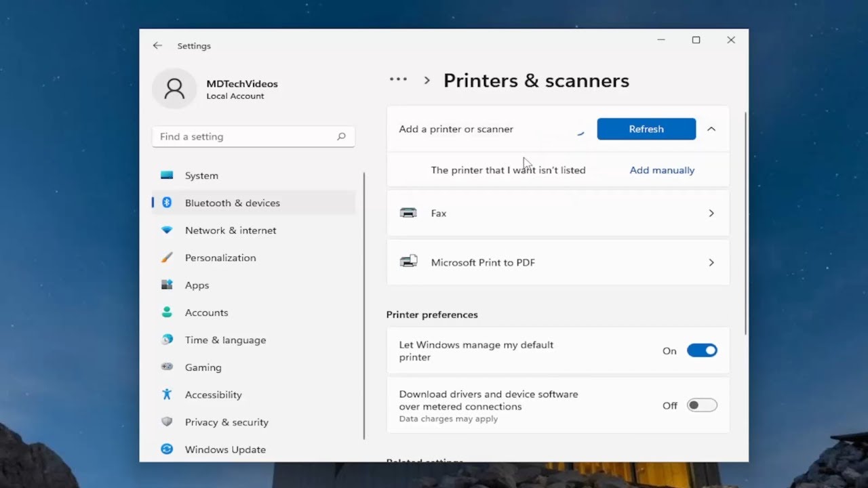868x488 pixels.
Task: Click the sidebar navigation scrollbar
Action: click(x=364, y=305)
